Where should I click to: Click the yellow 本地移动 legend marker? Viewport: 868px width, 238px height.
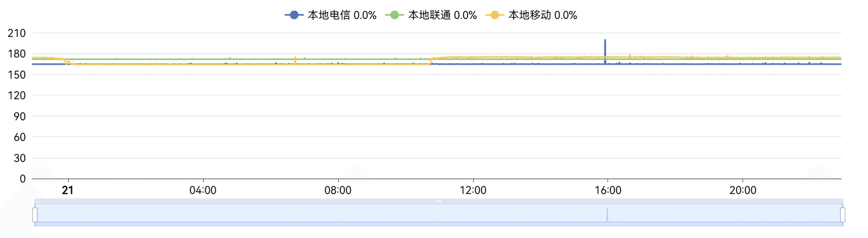495,15
